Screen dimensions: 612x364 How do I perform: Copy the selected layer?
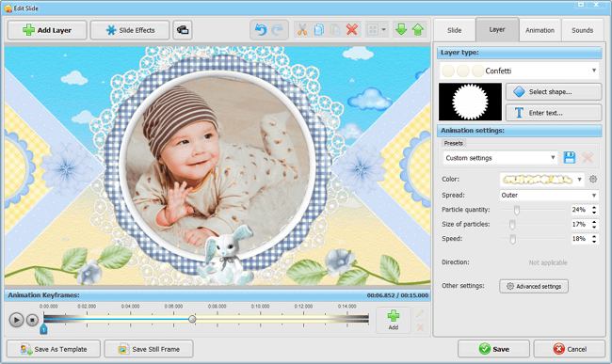point(319,29)
